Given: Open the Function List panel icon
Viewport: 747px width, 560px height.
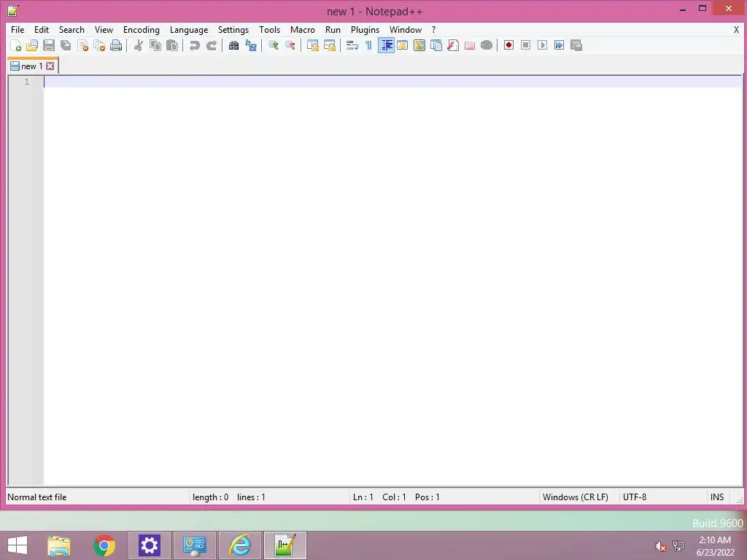Looking at the screenshot, I should coord(453,45).
